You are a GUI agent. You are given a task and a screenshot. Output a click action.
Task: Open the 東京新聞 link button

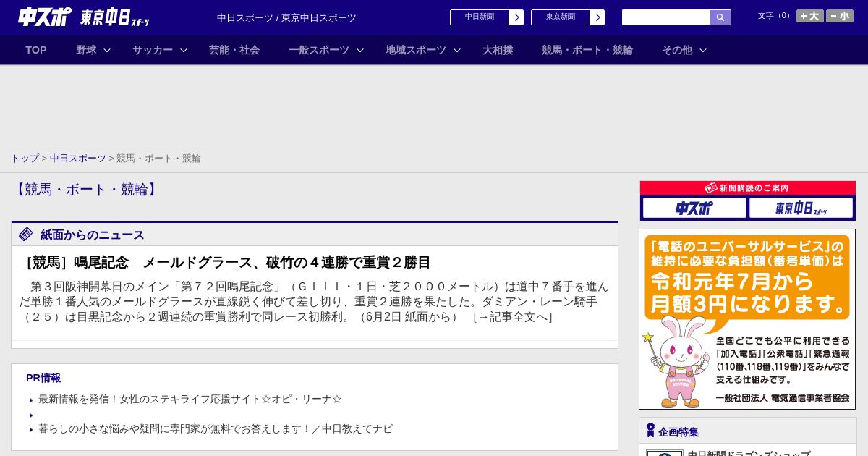coord(561,17)
